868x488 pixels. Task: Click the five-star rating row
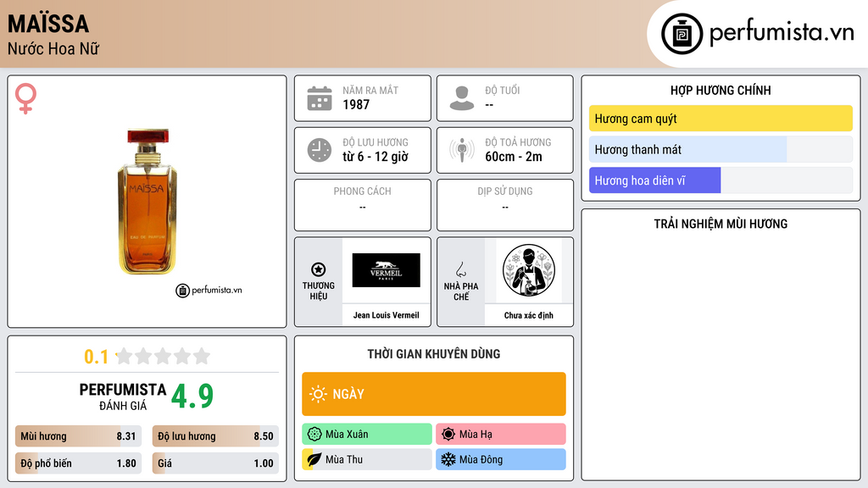tap(163, 356)
